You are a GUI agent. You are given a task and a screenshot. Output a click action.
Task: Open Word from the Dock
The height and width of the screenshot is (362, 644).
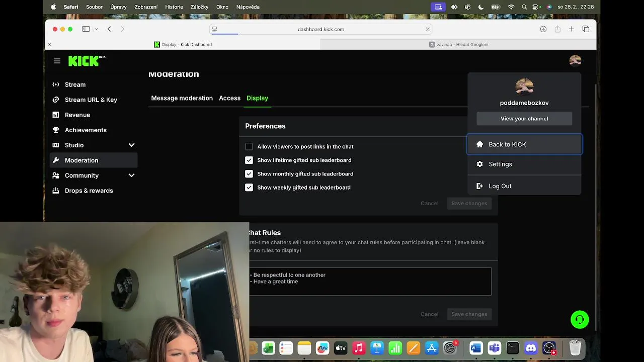pos(476,348)
